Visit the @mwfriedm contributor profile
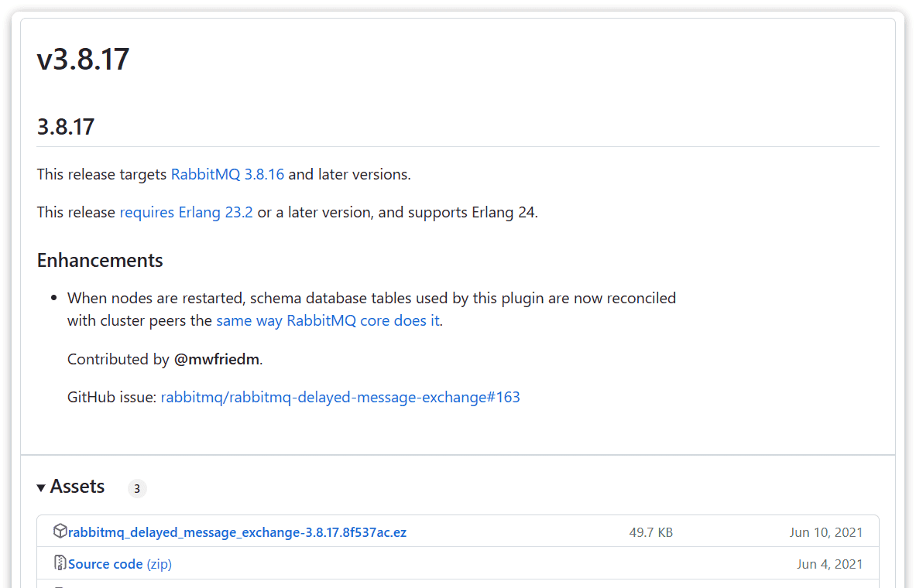This screenshot has width=916, height=588. point(216,359)
